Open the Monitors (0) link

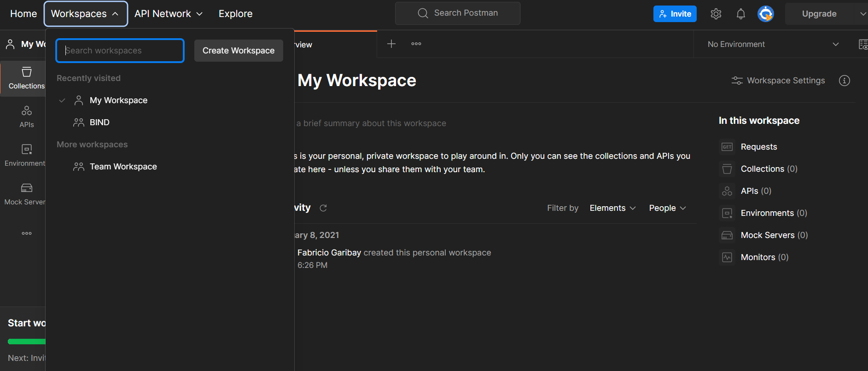point(765,257)
